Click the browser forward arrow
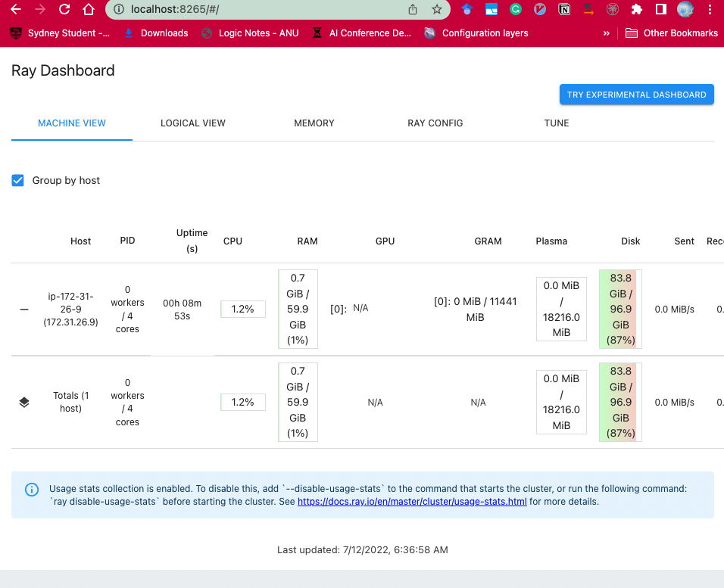 pyautogui.click(x=40, y=9)
